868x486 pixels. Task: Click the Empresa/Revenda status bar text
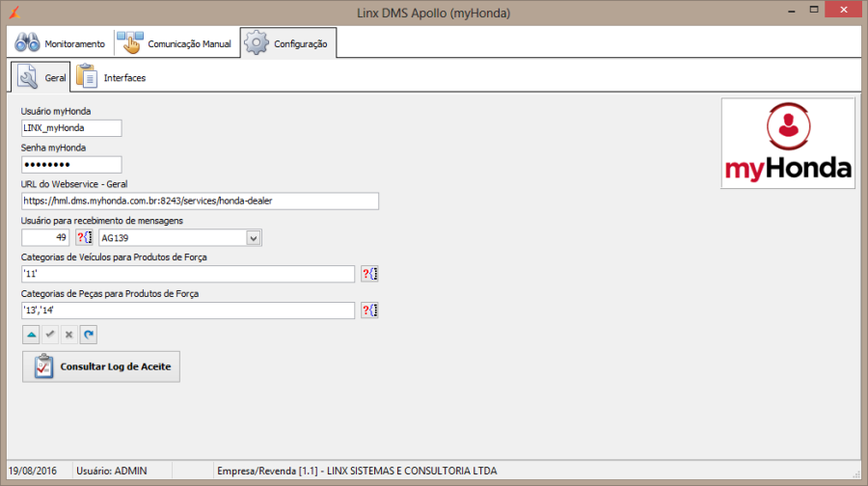click(x=357, y=472)
